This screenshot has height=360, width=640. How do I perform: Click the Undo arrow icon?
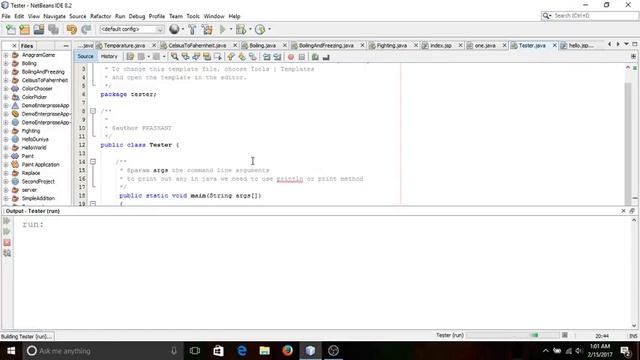[x=71, y=29]
